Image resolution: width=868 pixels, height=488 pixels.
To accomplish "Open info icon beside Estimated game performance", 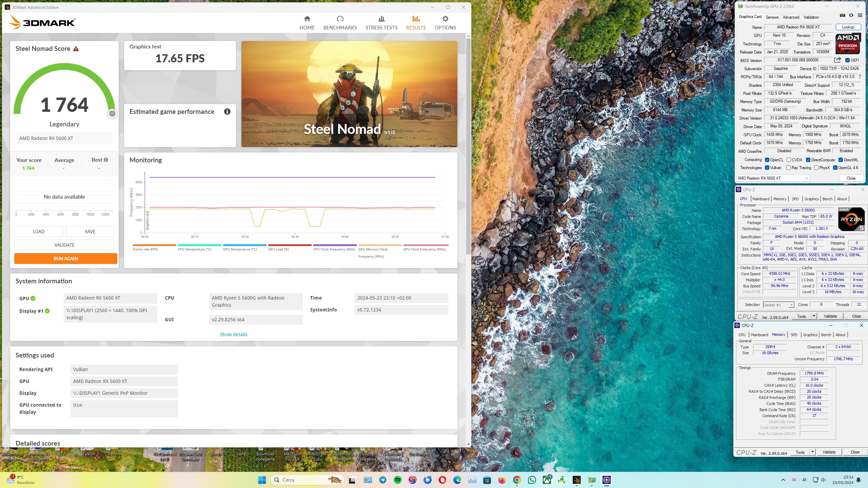I will pos(227,111).
